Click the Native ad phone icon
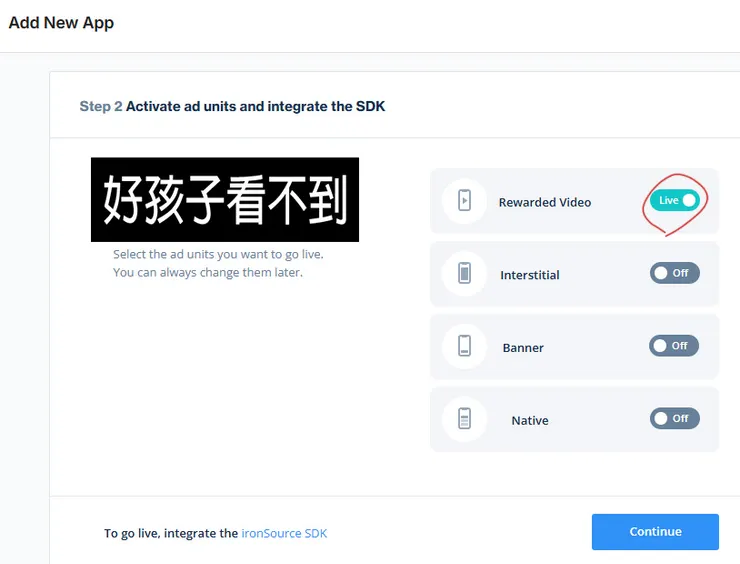Image resolution: width=740 pixels, height=564 pixels. click(464, 419)
